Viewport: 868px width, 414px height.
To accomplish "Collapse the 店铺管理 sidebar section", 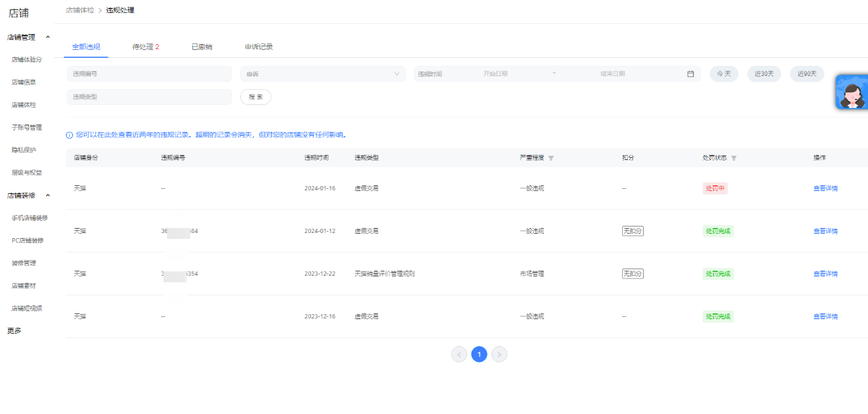I will pyautogui.click(x=48, y=37).
